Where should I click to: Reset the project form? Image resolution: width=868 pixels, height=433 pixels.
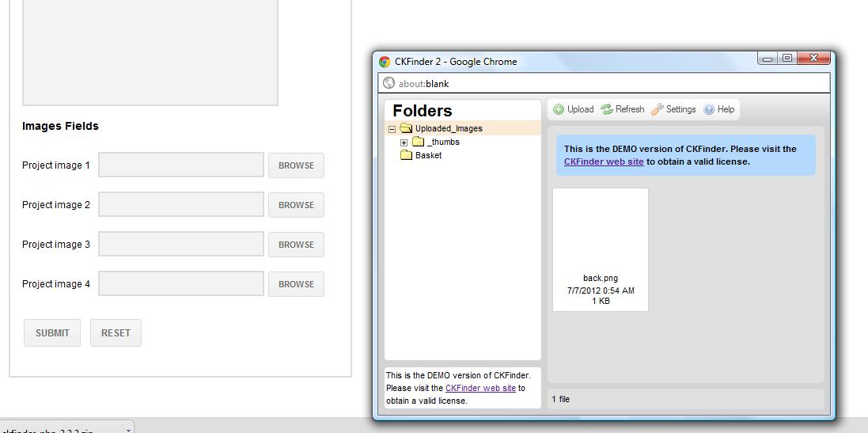pos(116,332)
